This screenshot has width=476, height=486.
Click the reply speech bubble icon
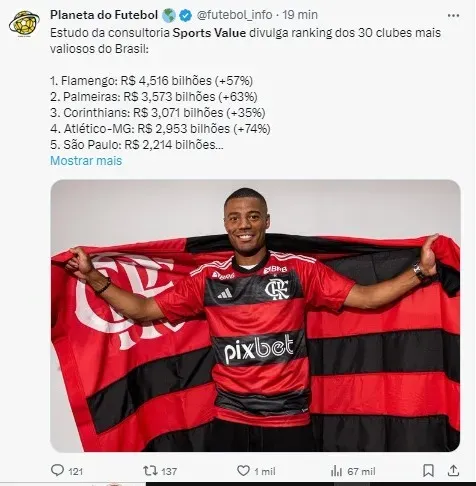click(x=57, y=470)
